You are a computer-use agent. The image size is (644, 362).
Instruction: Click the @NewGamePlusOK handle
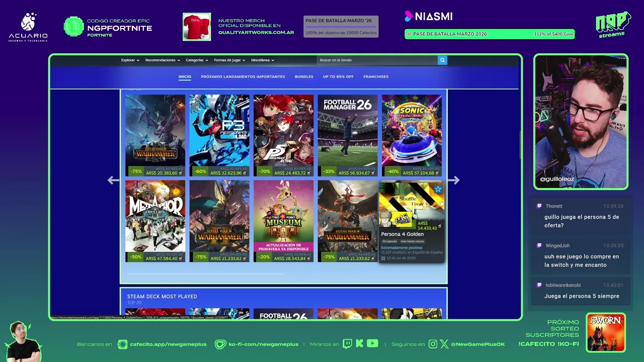tap(477, 344)
